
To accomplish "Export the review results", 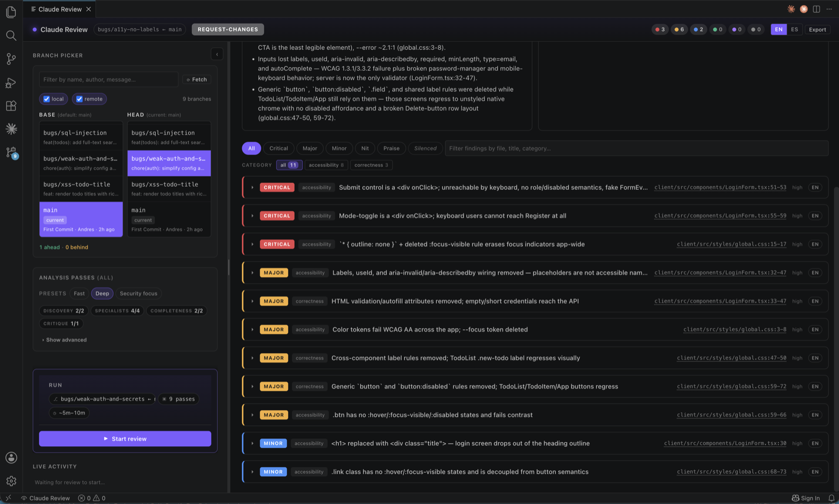I will 818,29.
